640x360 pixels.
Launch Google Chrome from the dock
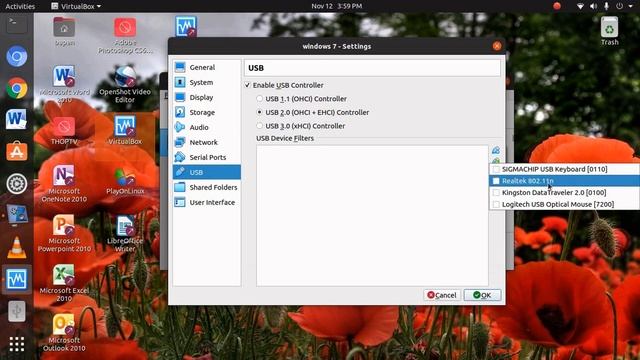click(x=17, y=88)
